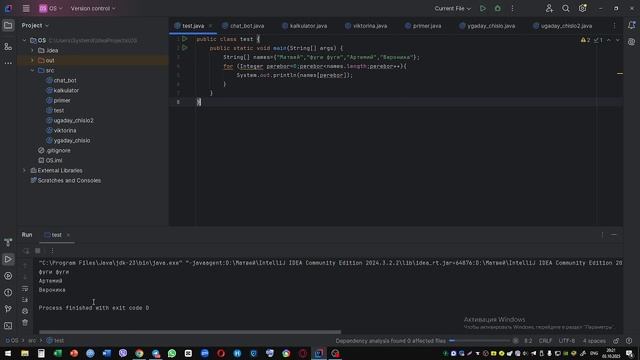This screenshot has width=640, height=360.
Task: Hide the Run tool window
Action: pos(614,235)
